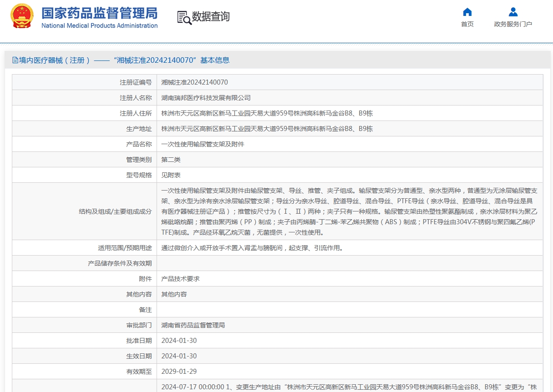
Task: Click the 其他内容 label cell
Action: [84, 294]
